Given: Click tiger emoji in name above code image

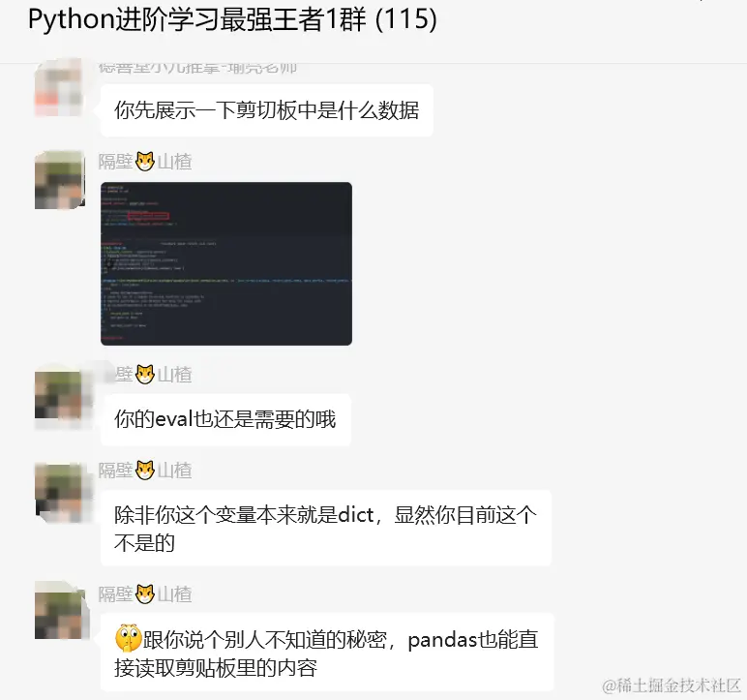Looking at the screenshot, I should click(145, 161).
